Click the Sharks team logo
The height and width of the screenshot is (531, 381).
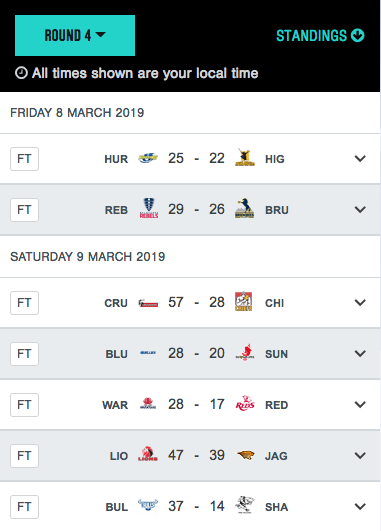245,505
